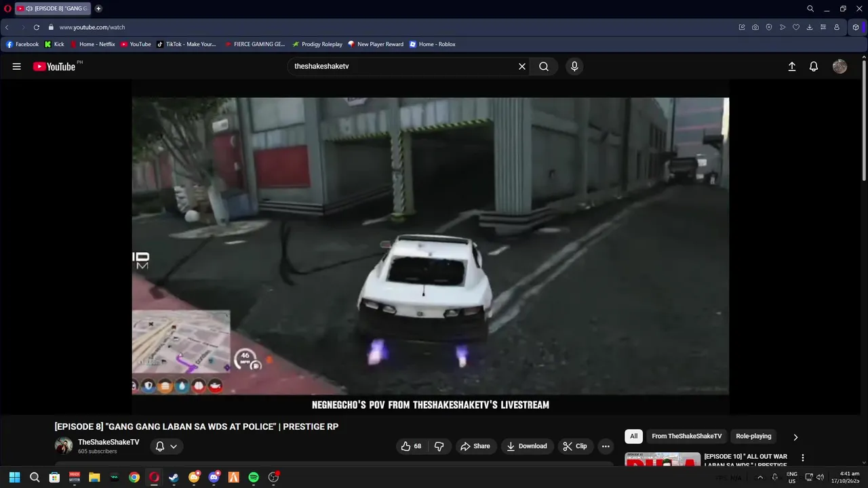Clear the search box with X
This screenshot has width=868, height=488.
click(x=522, y=66)
